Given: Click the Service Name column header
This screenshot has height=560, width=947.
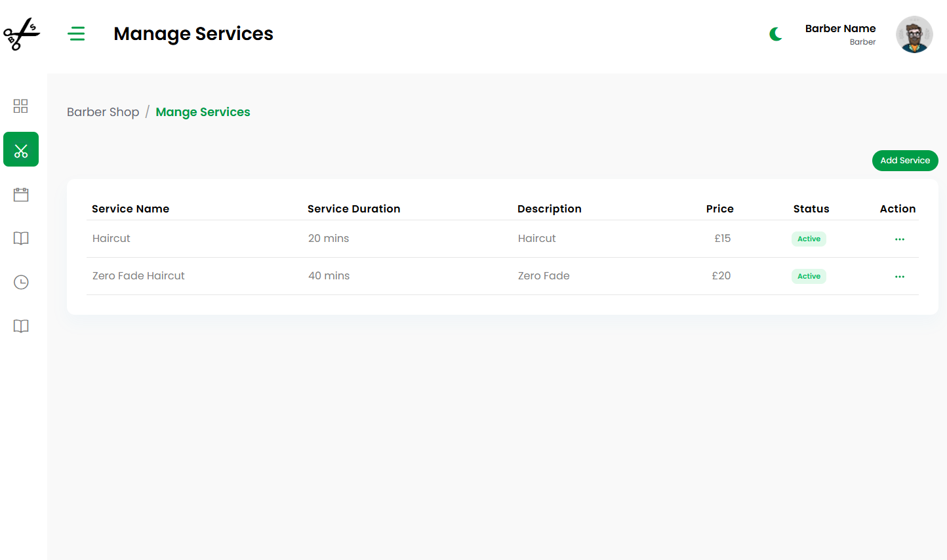Looking at the screenshot, I should tap(131, 209).
